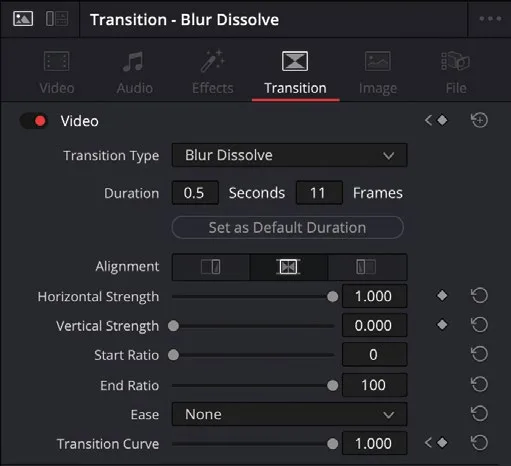Open the Audio inspector tab
511x466 pixels.
tap(135, 73)
